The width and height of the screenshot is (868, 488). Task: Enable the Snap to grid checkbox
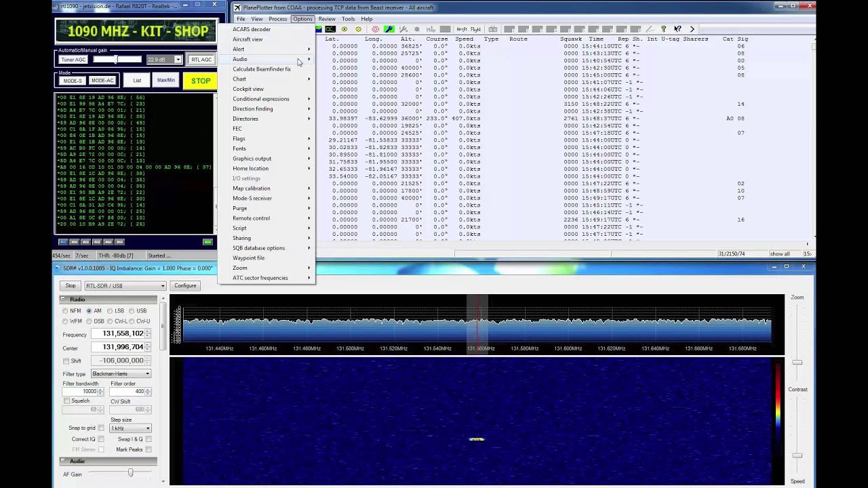click(x=101, y=428)
